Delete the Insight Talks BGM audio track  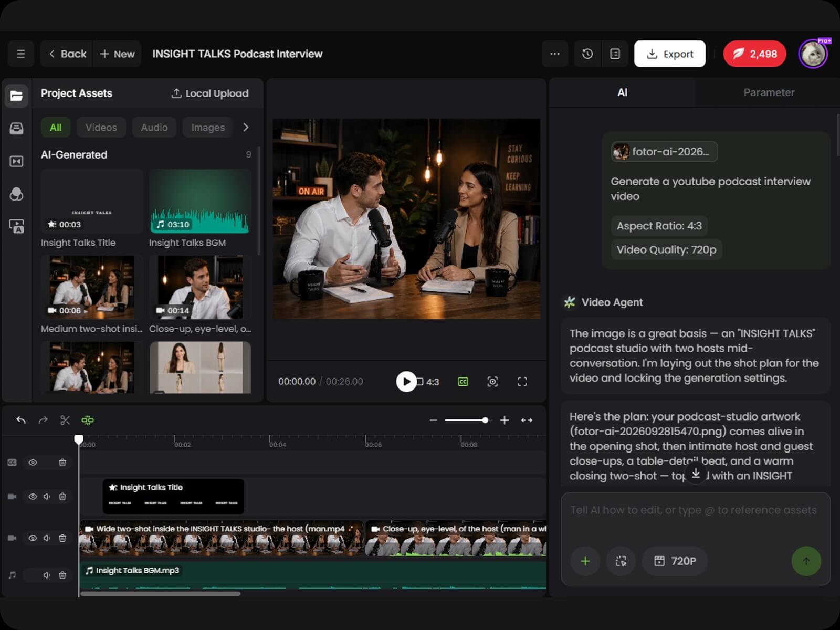coord(62,575)
